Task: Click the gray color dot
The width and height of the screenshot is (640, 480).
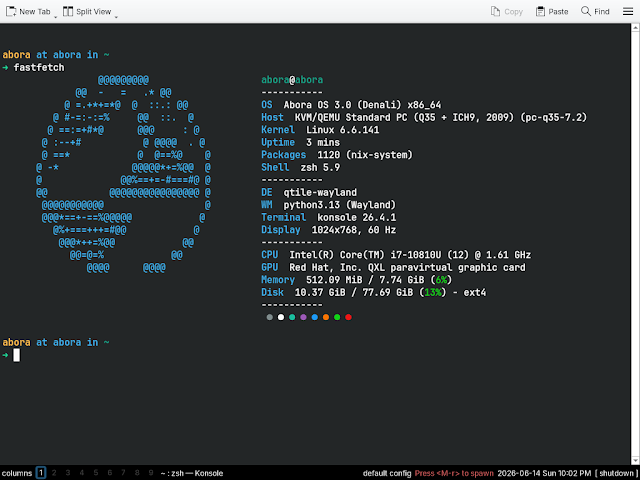Action: [x=269, y=317]
